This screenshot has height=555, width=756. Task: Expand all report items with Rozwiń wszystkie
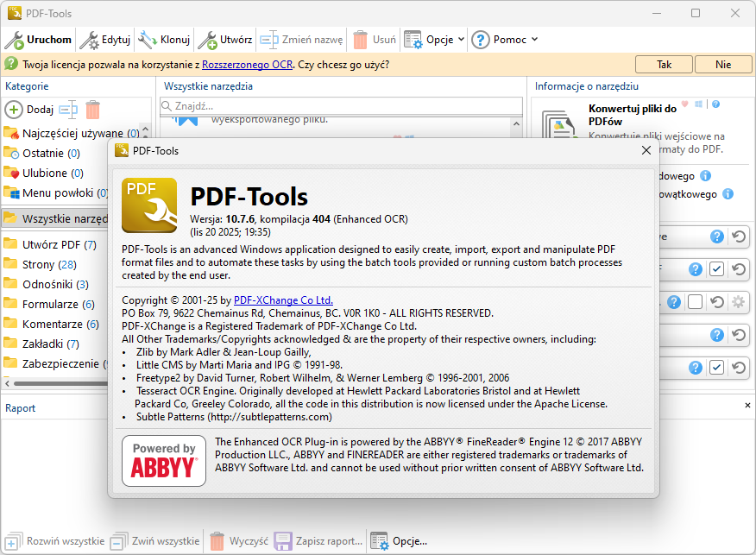(54, 541)
